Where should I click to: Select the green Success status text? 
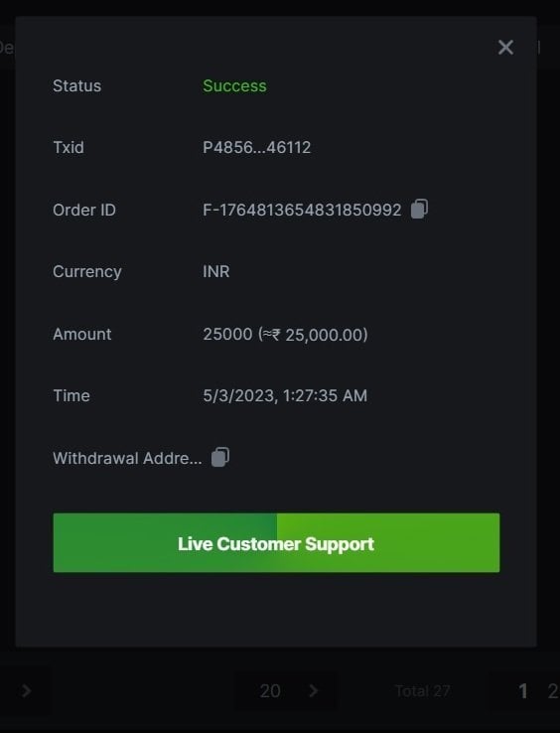pos(234,86)
